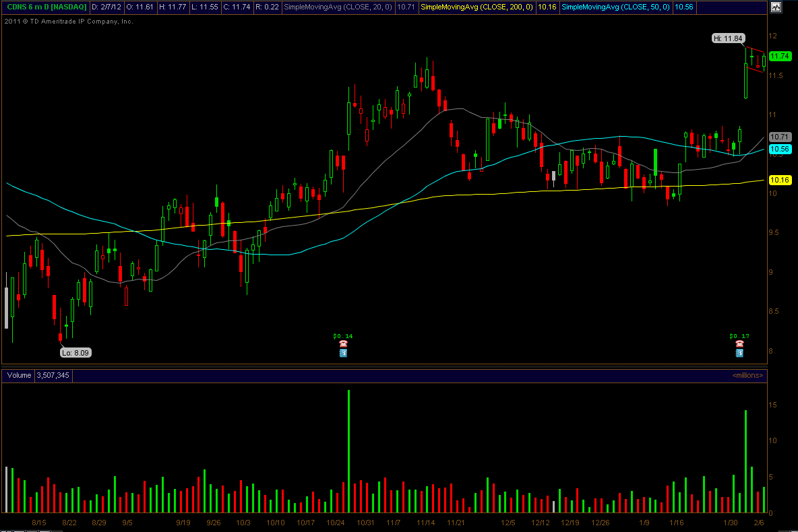
Task: Click the <millions> volume unit label
Action: pos(747,375)
